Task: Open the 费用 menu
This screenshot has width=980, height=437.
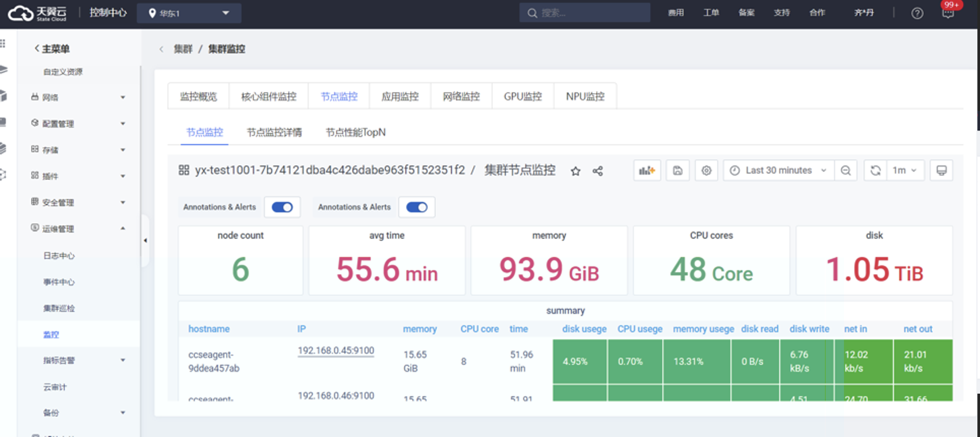Action: tap(675, 13)
